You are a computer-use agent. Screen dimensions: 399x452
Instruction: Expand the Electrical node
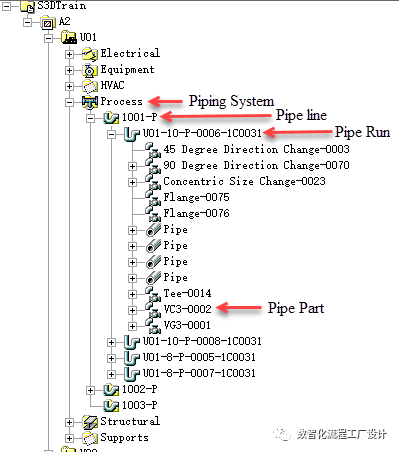pos(69,54)
